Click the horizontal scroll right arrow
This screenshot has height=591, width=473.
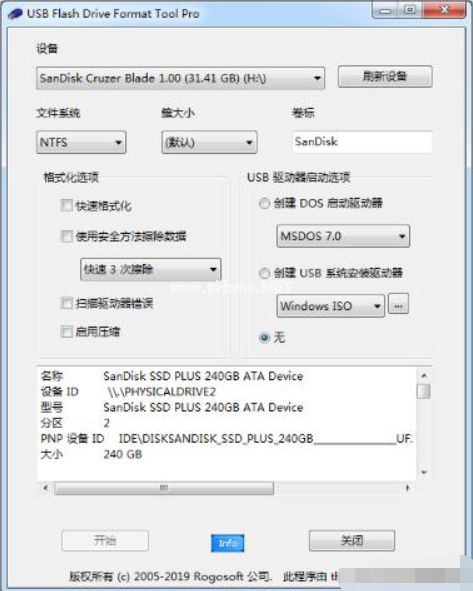(x=407, y=488)
